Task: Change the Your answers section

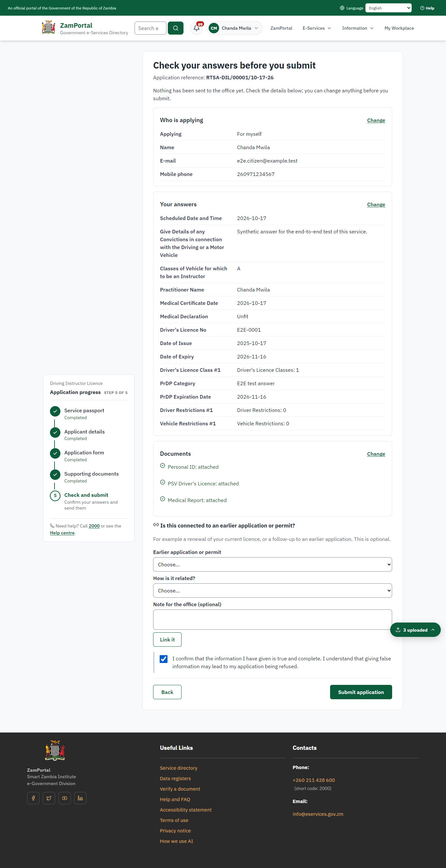Action: click(x=376, y=205)
